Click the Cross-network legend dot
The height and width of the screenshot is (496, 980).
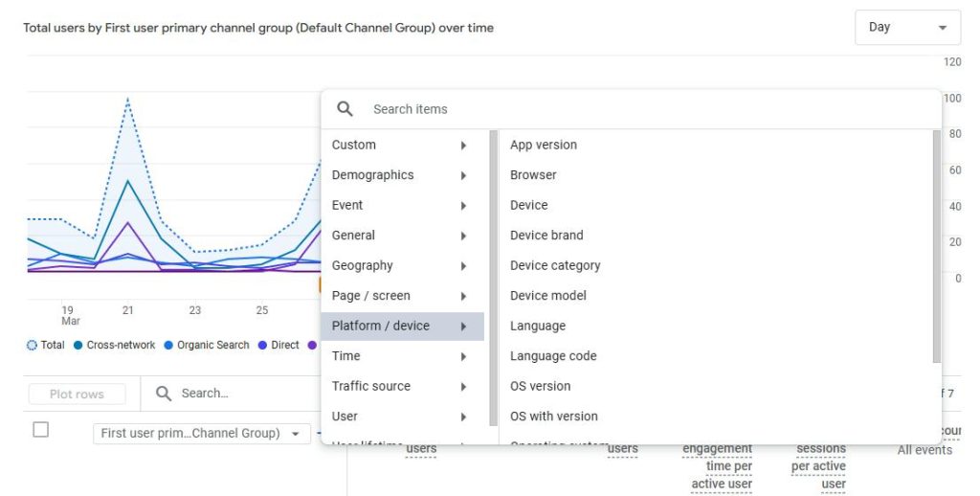click(x=78, y=346)
